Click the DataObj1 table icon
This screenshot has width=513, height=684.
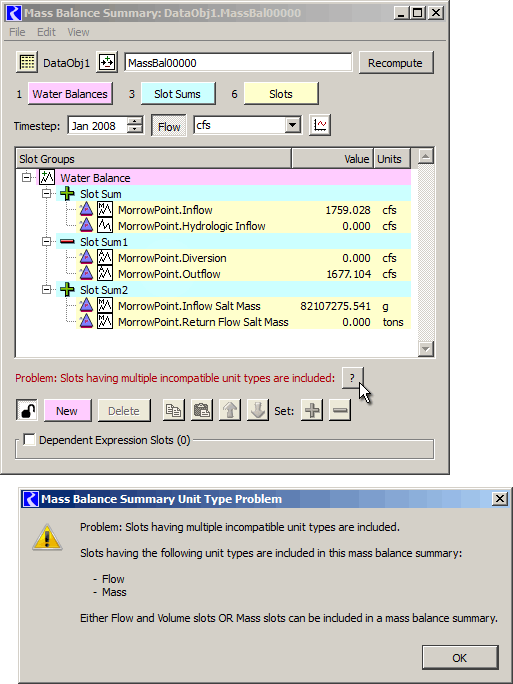tap(27, 62)
